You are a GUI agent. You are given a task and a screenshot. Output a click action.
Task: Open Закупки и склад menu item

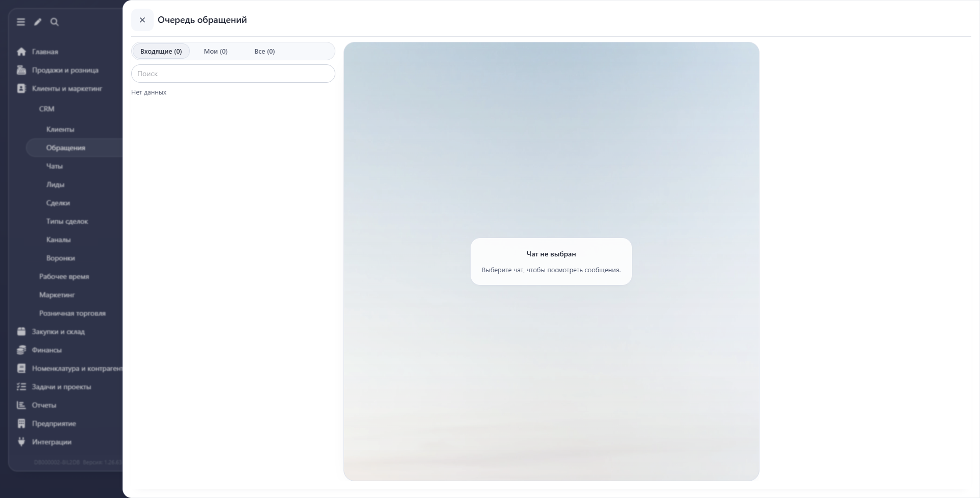[x=58, y=331]
